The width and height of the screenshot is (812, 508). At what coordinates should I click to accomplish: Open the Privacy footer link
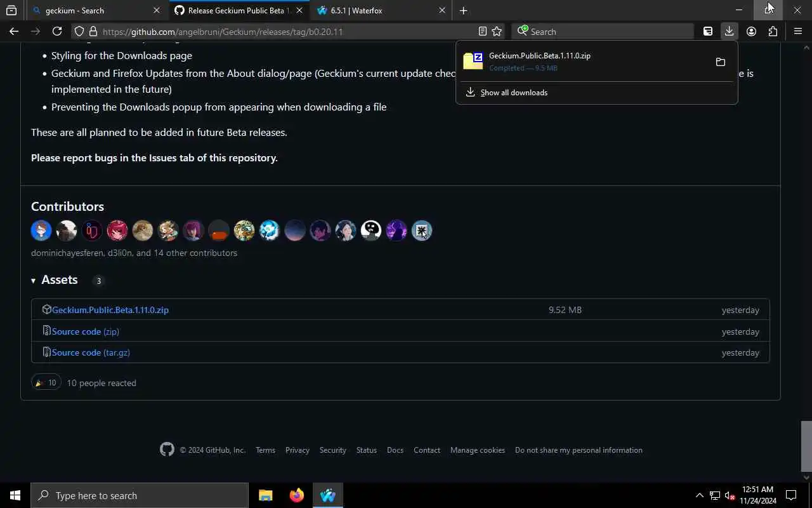tap(298, 450)
